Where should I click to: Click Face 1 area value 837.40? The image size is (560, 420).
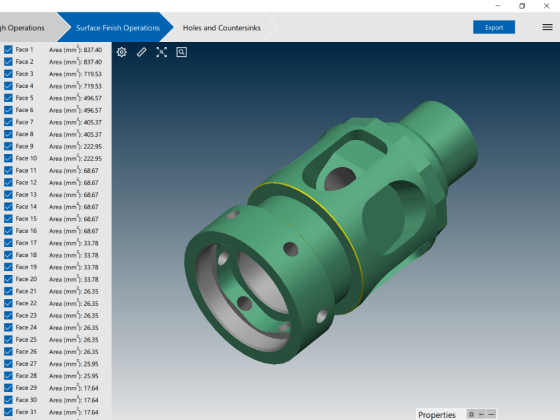point(93,50)
